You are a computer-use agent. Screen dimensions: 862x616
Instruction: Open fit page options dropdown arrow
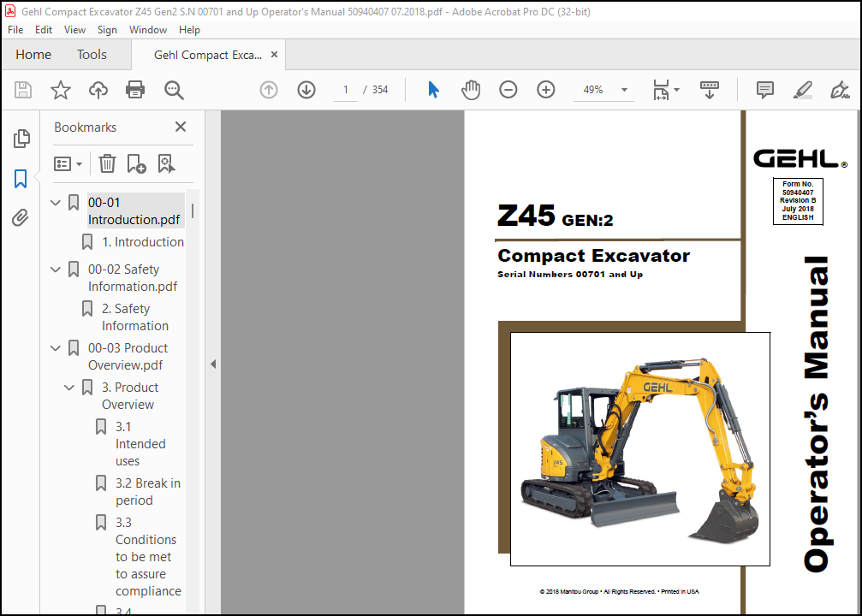pos(677,90)
